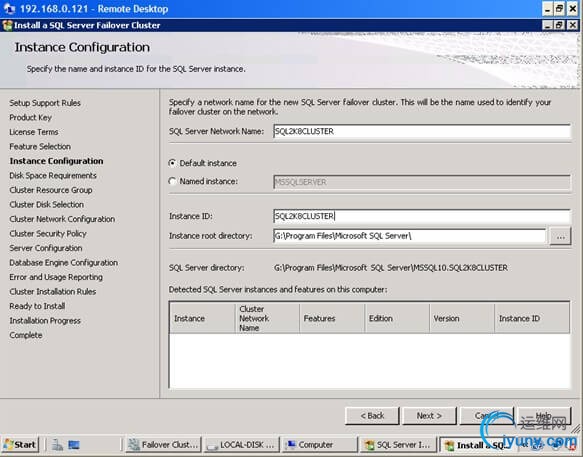Click the Instance root directory field
Screen dimensions: 583x457
click(409, 236)
